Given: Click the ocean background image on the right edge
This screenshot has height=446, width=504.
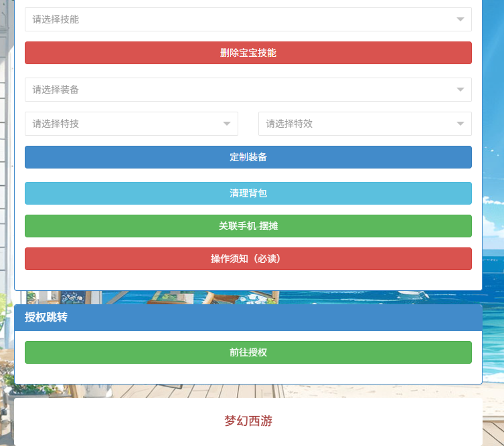Looking at the screenshot, I should pyautogui.click(x=494, y=267).
